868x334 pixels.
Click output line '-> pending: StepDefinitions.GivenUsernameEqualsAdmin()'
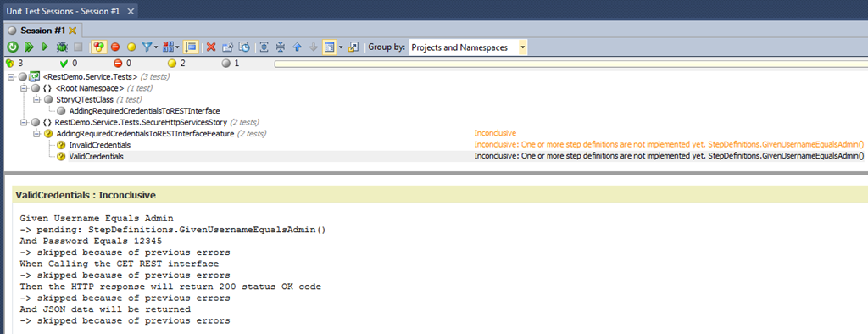coord(172,230)
